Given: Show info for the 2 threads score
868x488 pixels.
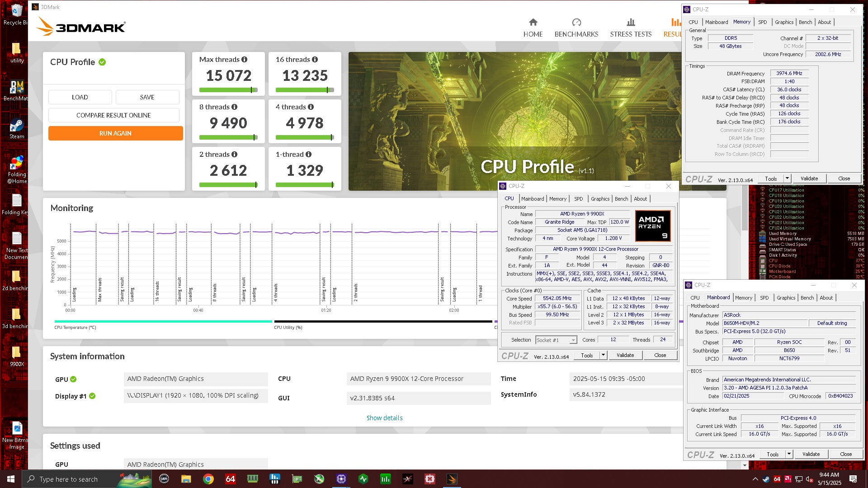Looking at the screenshot, I should (235, 155).
